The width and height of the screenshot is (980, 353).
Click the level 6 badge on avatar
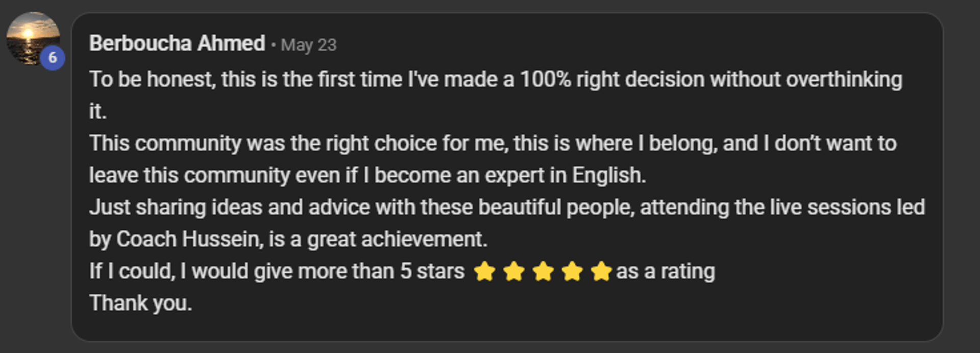[53, 58]
